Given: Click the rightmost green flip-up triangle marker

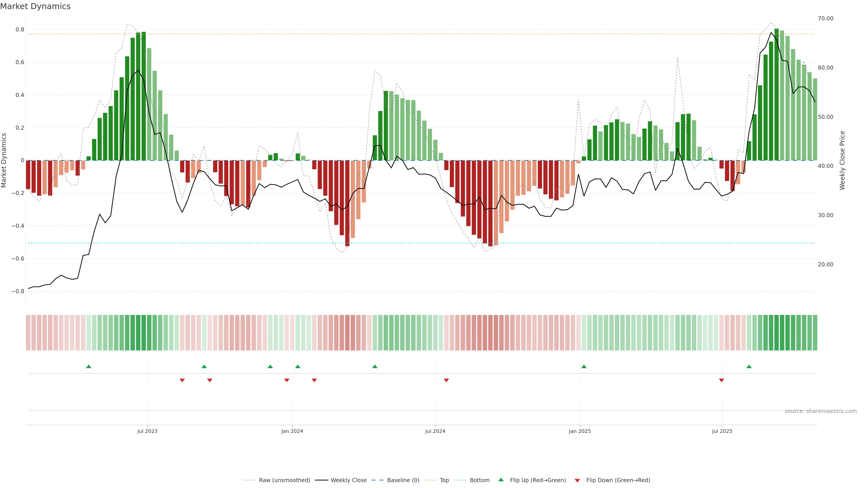Looking at the screenshot, I should pyautogui.click(x=749, y=366).
